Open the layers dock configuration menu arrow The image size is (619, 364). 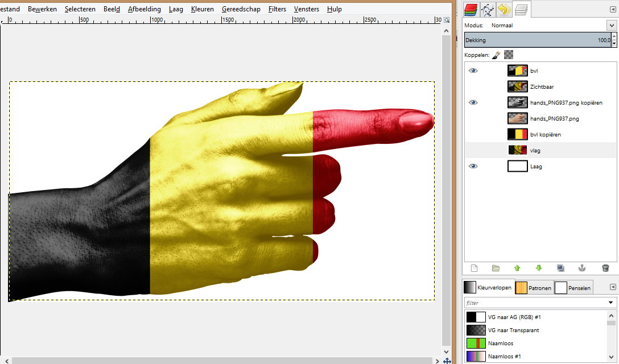click(x=612, y=9)
